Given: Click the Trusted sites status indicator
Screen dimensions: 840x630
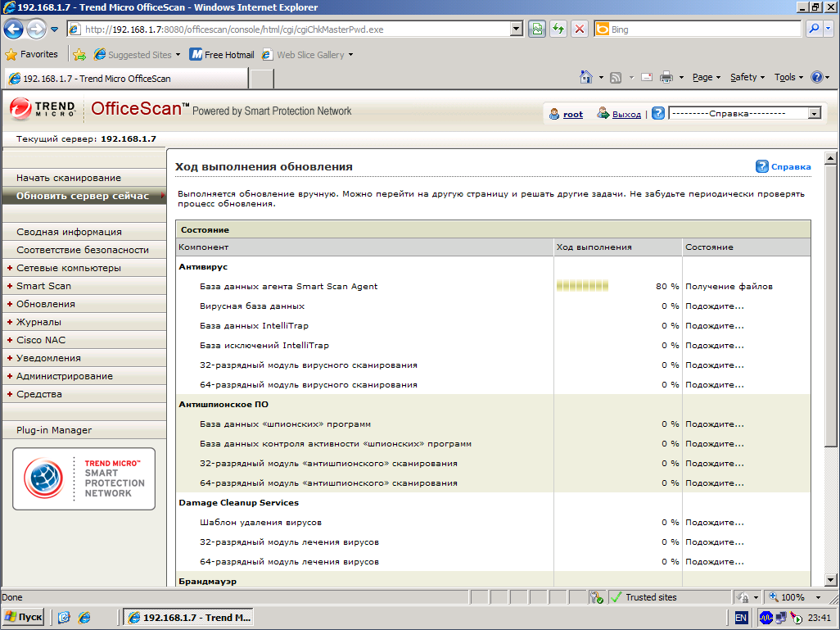Looking at the screenshot, I should pos(644,596).
